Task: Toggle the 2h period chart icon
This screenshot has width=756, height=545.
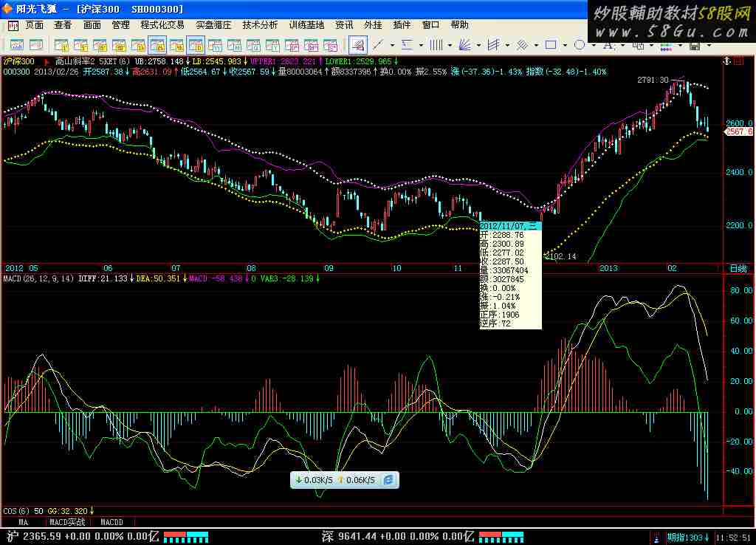Action: coord(157,45)
